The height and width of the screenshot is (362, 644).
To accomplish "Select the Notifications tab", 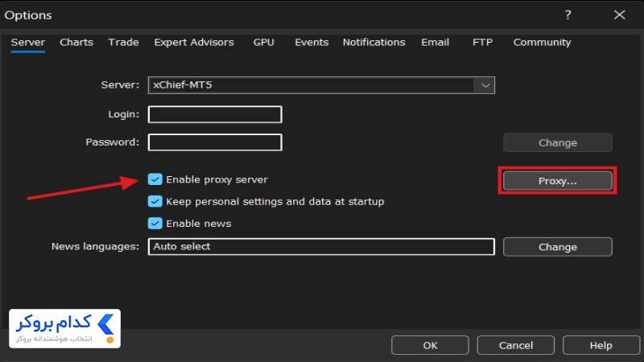I will click(374, 43).
